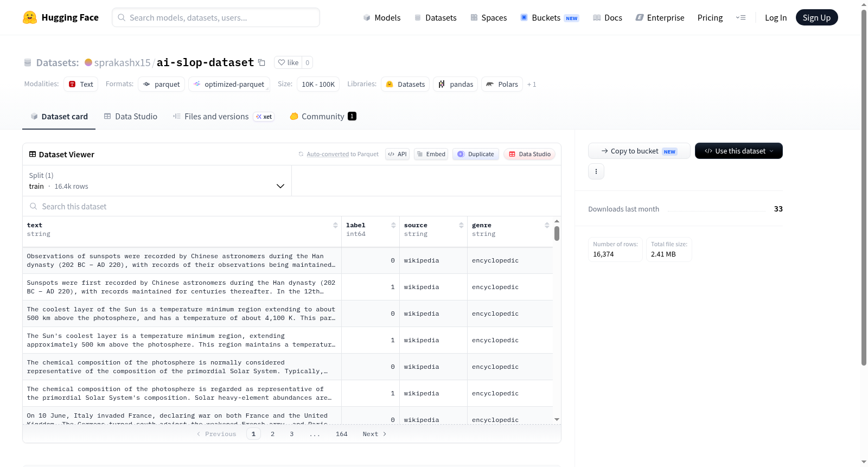Open the Models page
This screenshot has height=467, width=868.
[382, 17]
